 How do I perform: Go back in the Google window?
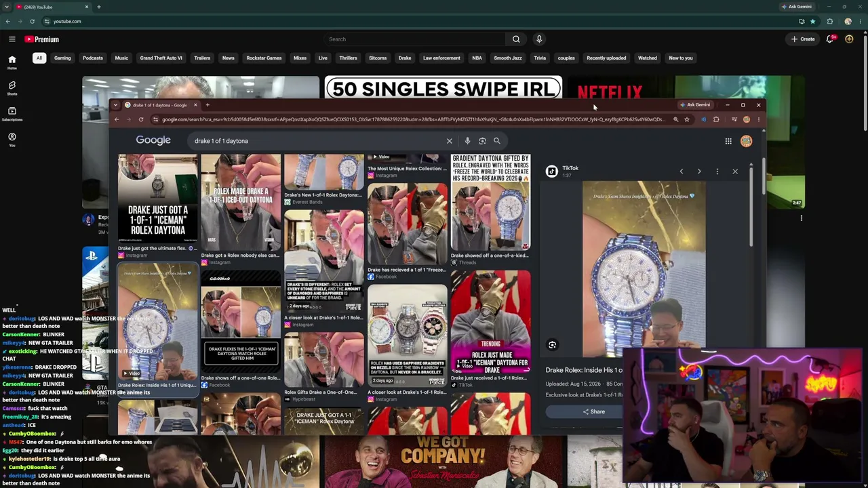tap(117, 120)
